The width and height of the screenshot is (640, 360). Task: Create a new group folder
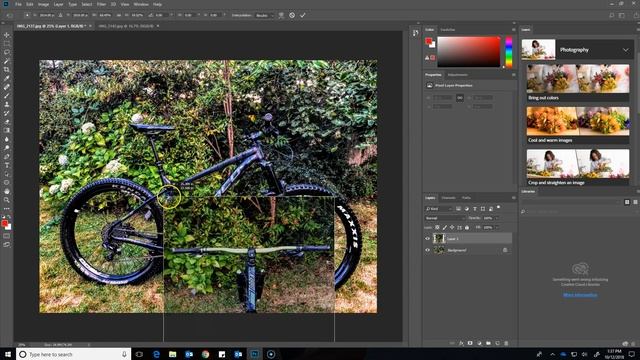pyautogui.click(x=488, y=343)
